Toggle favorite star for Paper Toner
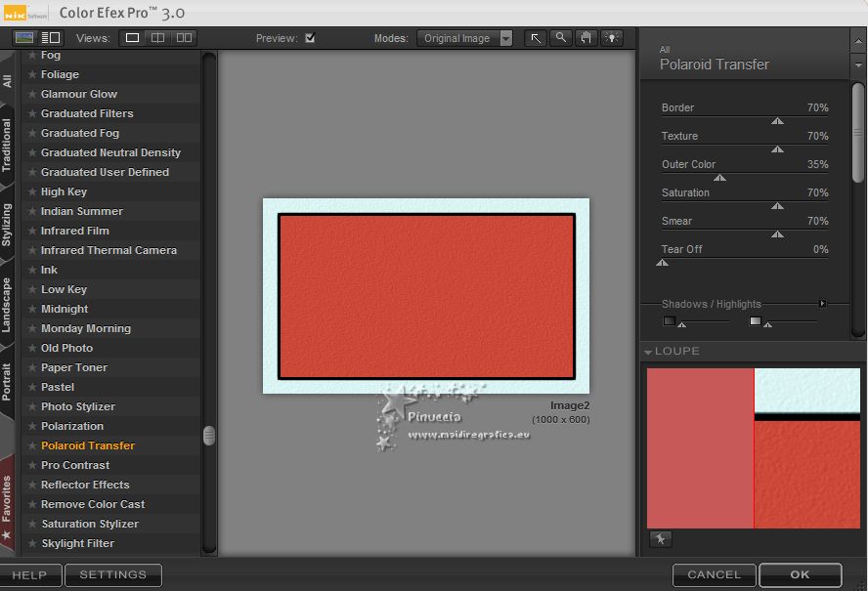This screenshot has width=868, height=591. point(32,368)
